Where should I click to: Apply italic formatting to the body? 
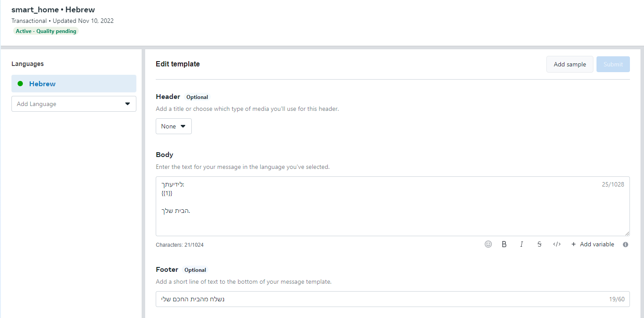[x=522, y=244]
